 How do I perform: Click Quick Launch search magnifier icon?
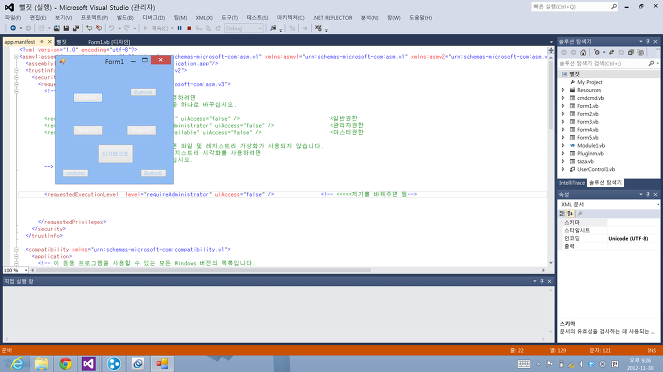614,7
